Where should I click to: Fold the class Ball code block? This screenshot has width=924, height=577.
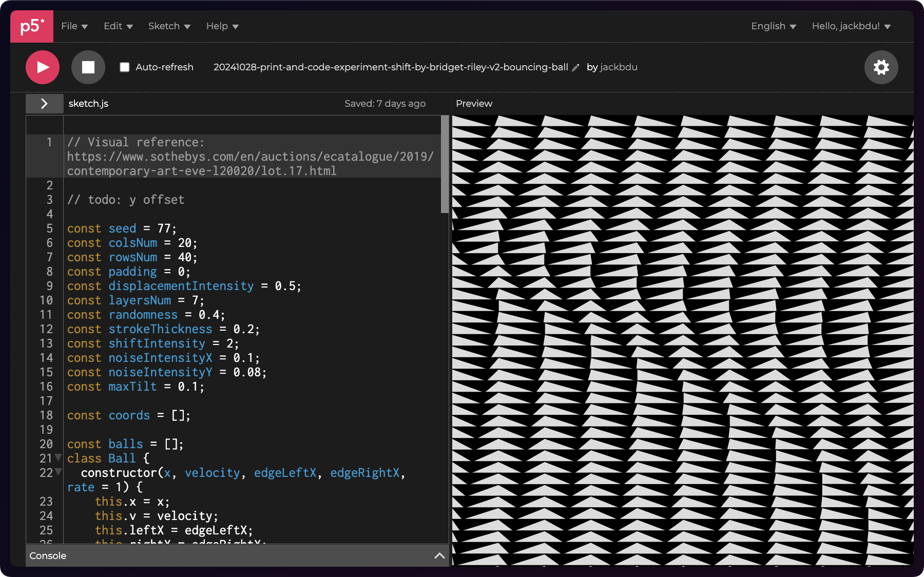coord(59,457)
